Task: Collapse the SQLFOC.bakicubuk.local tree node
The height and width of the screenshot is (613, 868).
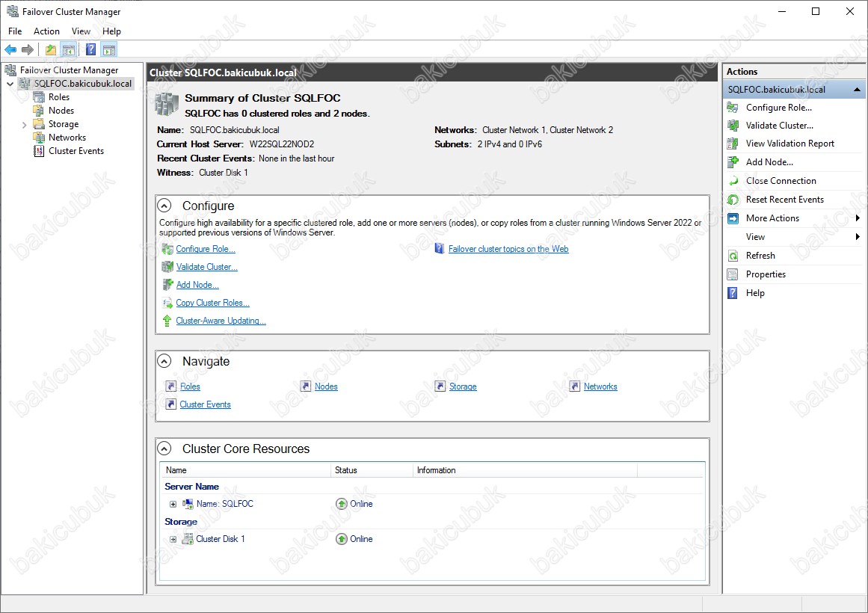Action: click(10, 84)
